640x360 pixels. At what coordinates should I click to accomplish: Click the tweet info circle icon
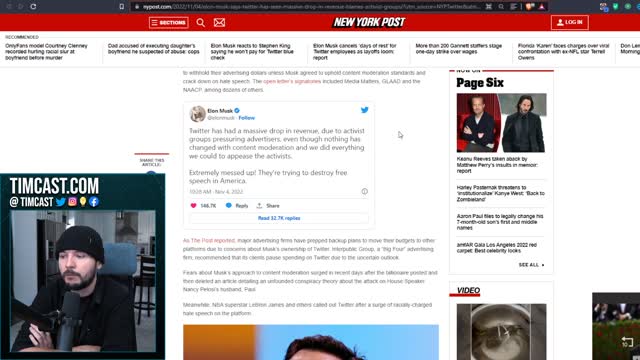click(x=364, y=191)
